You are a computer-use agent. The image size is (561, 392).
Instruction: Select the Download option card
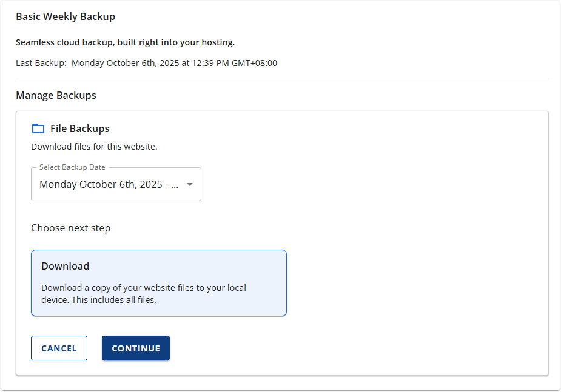(158, 283)
